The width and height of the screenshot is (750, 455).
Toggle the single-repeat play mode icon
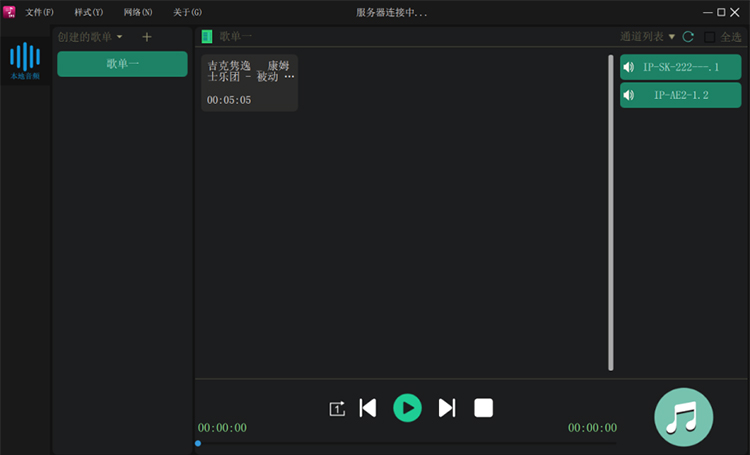point(337,408)
